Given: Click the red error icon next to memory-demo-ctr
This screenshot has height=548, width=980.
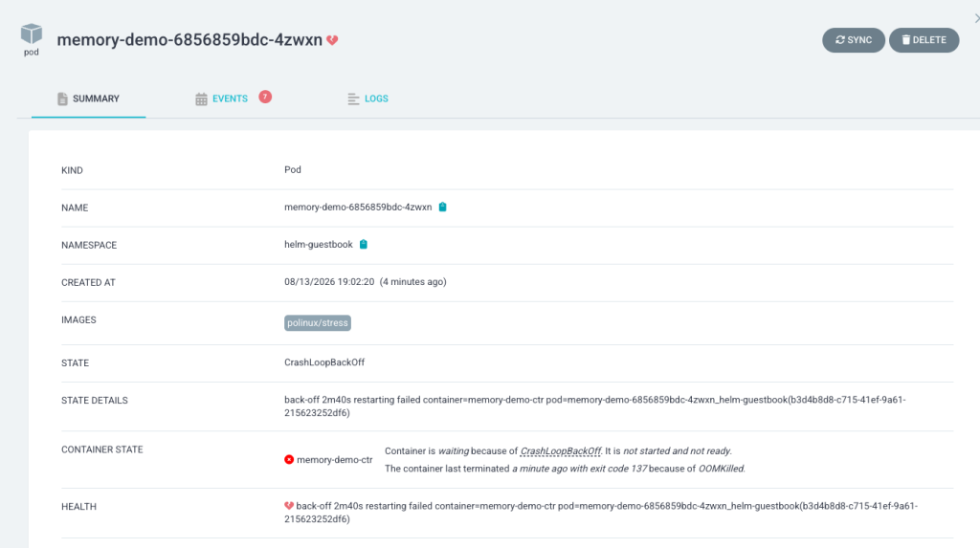Looking at the screenshot, I should [289, 459].
